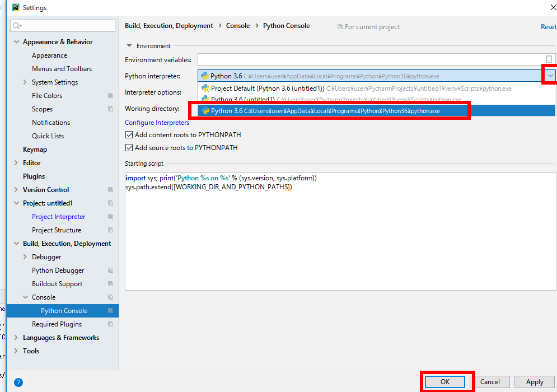
Task: Focus the settings search field
Action: (63, 26)
